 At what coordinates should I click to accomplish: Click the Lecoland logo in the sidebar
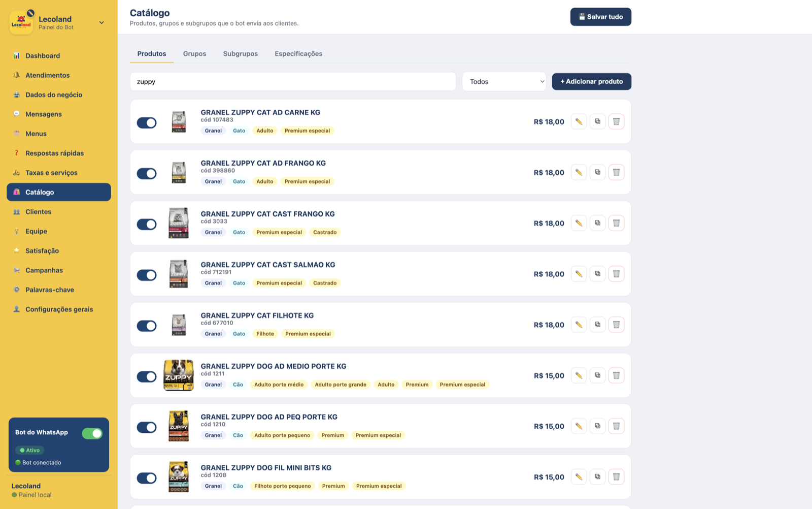[x=21, y=23]
